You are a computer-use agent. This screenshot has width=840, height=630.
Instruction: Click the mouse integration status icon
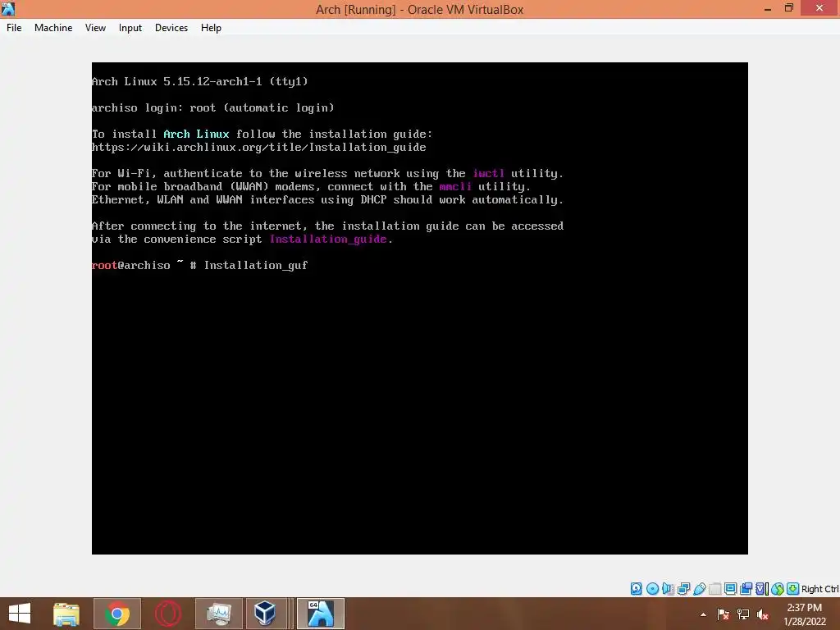pyautogui.click(x=778, y=589)
